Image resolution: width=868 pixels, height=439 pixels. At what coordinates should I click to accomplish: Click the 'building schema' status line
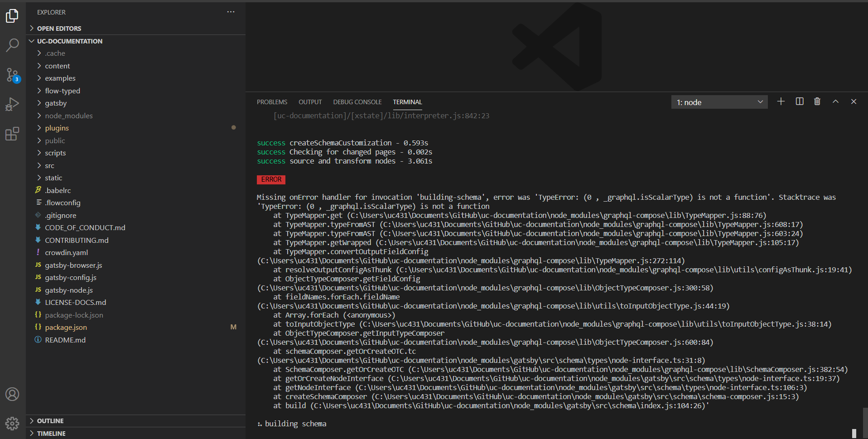click(292, 424)
